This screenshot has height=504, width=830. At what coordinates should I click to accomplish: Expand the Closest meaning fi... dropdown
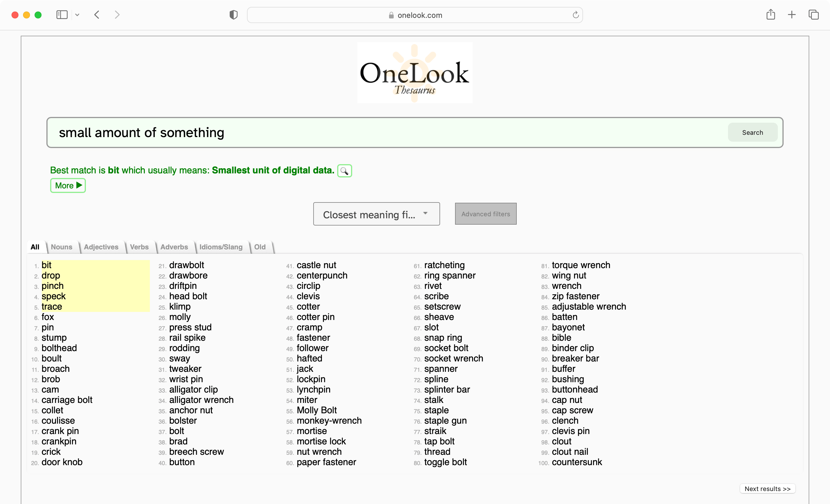click(376, 213)
